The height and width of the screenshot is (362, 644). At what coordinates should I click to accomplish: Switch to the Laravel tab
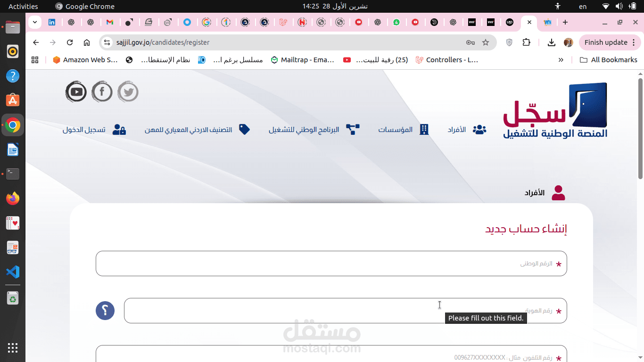pos(283,22)
